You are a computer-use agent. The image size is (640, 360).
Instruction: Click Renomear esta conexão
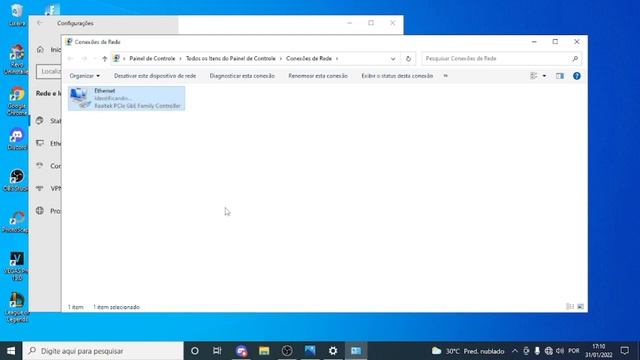tap(318, 76)
